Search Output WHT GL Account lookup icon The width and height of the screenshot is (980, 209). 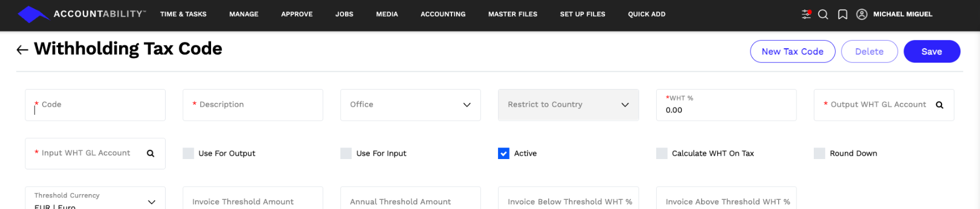point(939,105)
